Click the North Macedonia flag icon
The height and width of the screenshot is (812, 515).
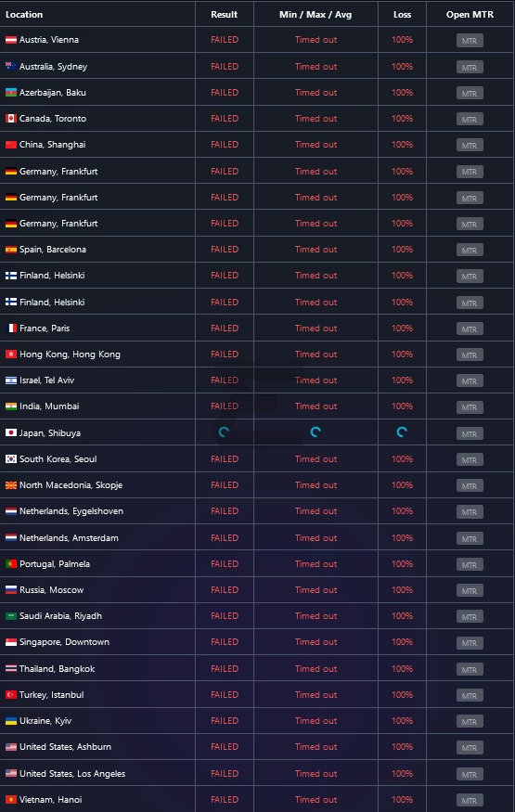(x=11, y=485)
